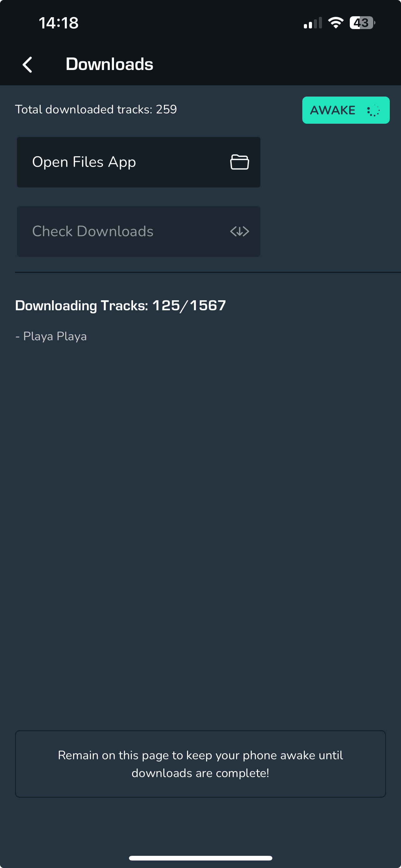The image size is (401, 868).
Task: Click the folder icon next to Open Files App
Action: 240,162
